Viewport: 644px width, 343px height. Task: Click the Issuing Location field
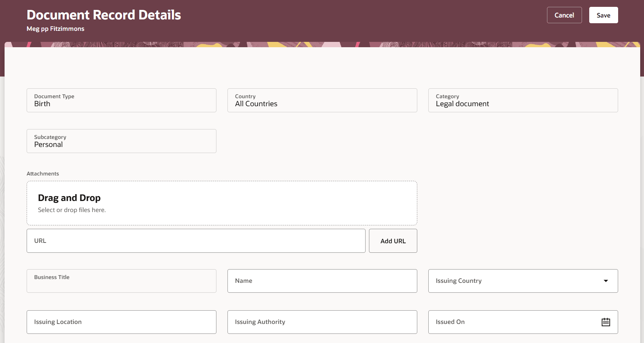121,322
